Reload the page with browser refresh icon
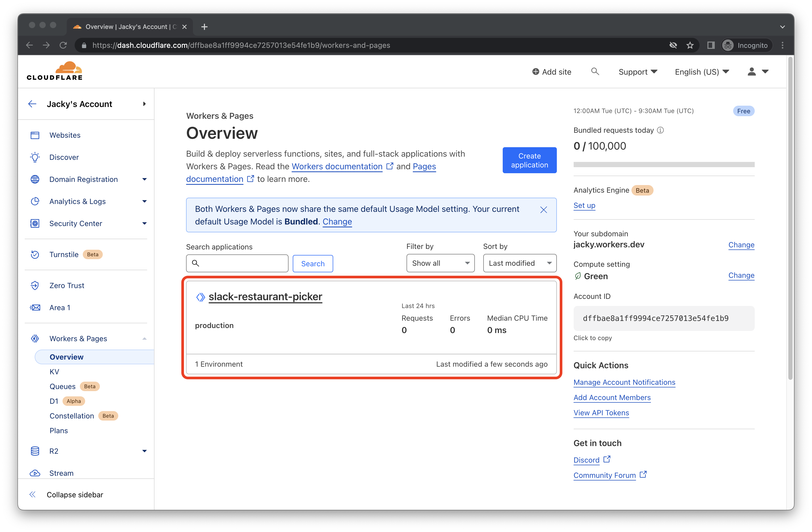The height and width of the screenshot is (532, 812). [63, 45]
